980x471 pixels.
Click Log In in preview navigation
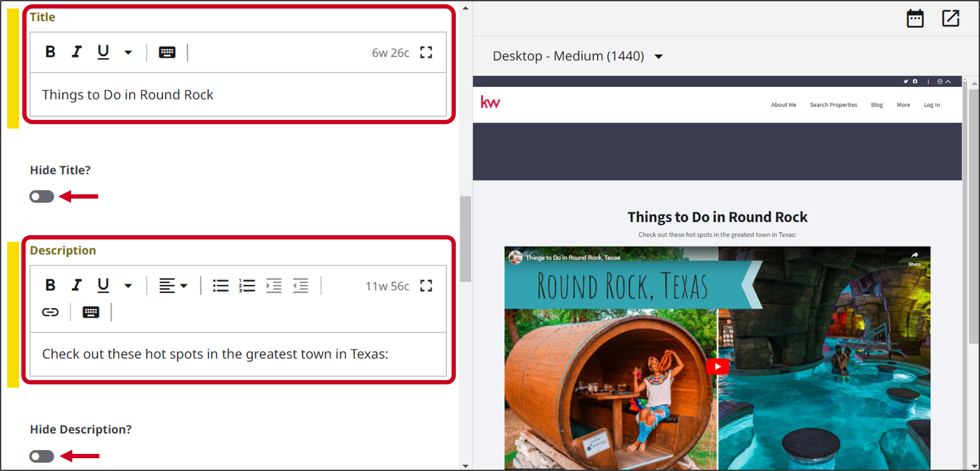point(932,105)
